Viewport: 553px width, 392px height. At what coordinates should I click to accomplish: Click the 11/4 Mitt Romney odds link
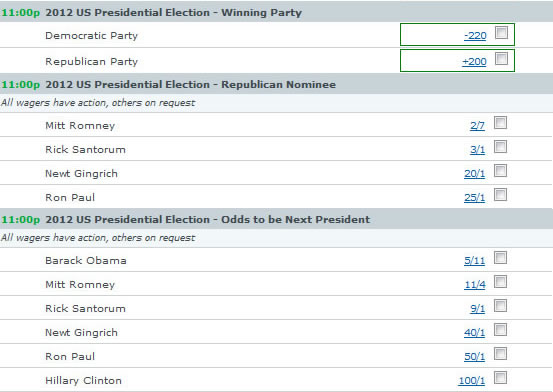click(475, 285)
